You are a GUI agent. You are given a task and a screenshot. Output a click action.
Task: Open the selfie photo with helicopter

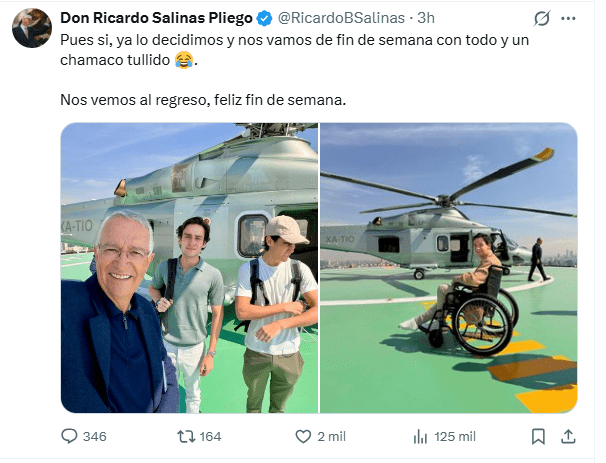[189, 268]
